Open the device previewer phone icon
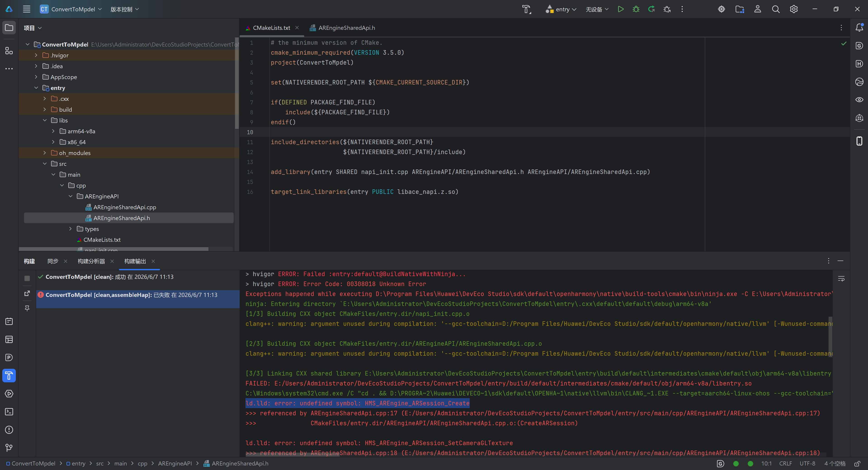868x470 pixels. click(859, 141)
